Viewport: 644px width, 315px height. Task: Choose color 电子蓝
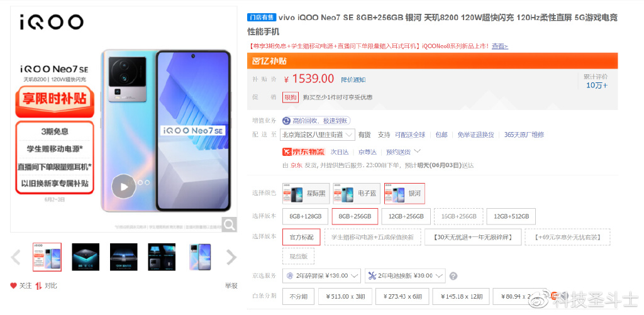(x=356, y=194)
